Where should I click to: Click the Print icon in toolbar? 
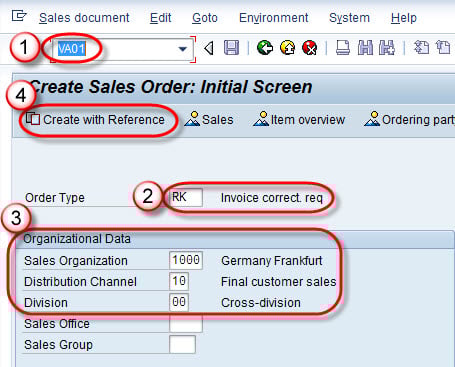pos(343,48)
